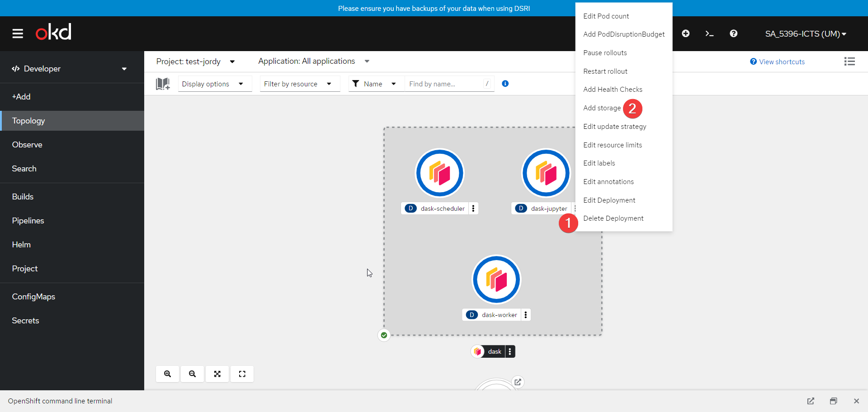Select Pause rollouts

(x=624, y=53)
